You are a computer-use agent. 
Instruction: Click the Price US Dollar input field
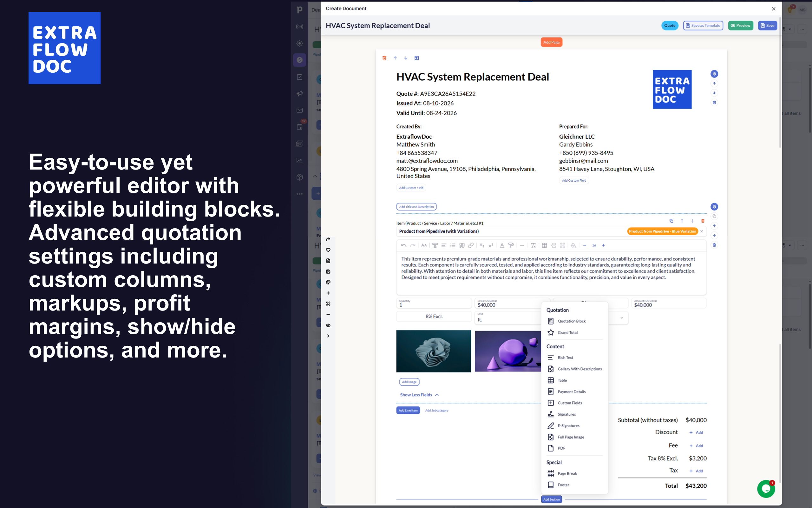point(512,303)
